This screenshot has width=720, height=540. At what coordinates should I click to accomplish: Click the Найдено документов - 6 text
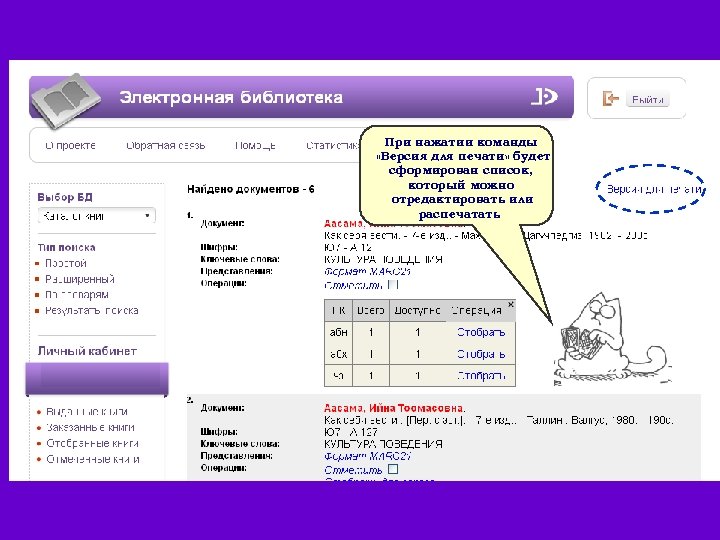point(251,189)
